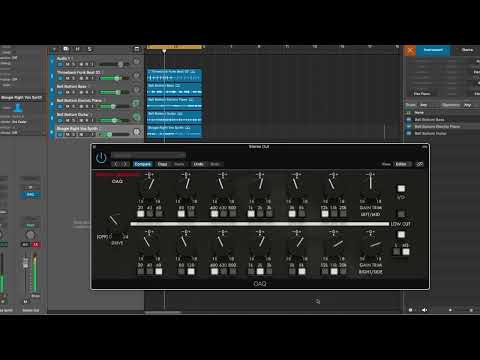Click the loop browser speaker volume icon
The width and height of the screenshot is (480, 360).
[424, 310]
